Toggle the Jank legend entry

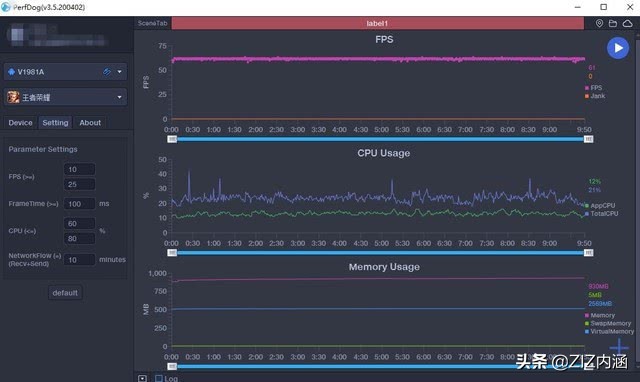click(595, 96)
